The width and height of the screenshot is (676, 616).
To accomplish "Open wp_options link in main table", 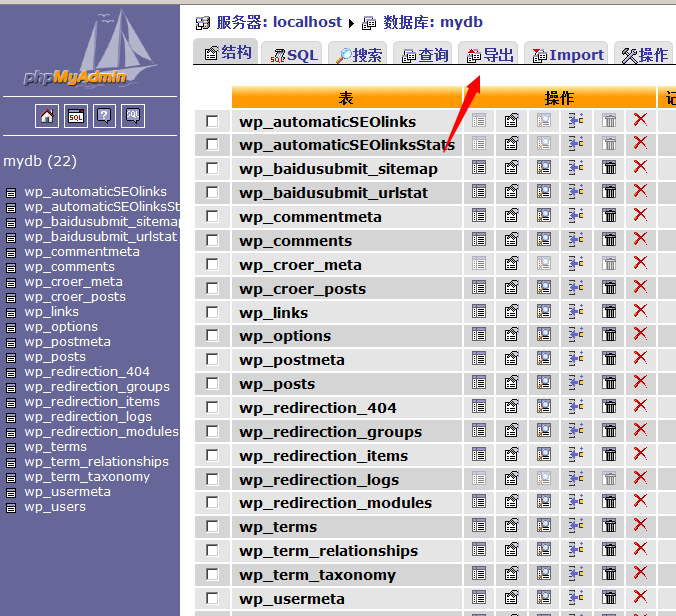I will (x=285, y=336).
